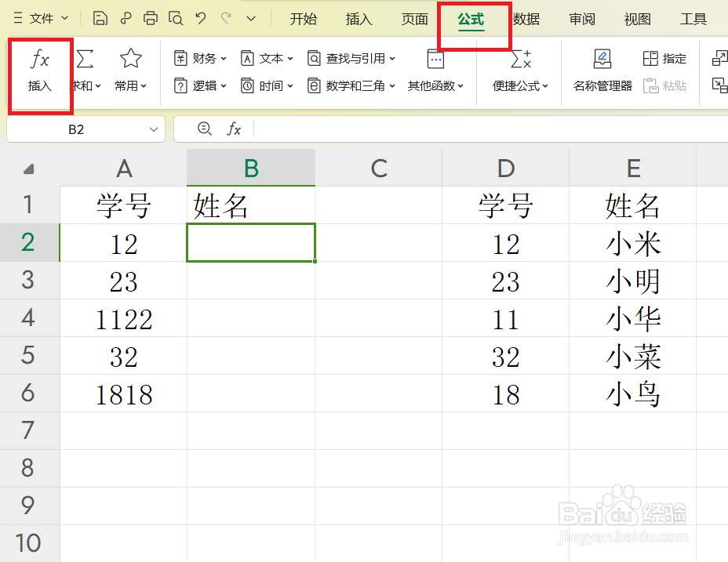
Task: Open the 文件 File menu
Action: [x=41, y=19]
